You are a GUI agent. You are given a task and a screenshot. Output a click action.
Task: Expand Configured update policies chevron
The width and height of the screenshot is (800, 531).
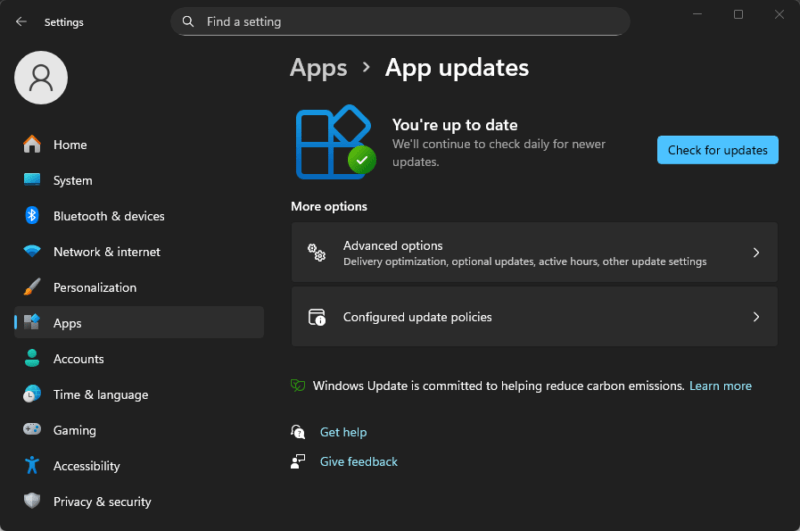coord(756,317)
